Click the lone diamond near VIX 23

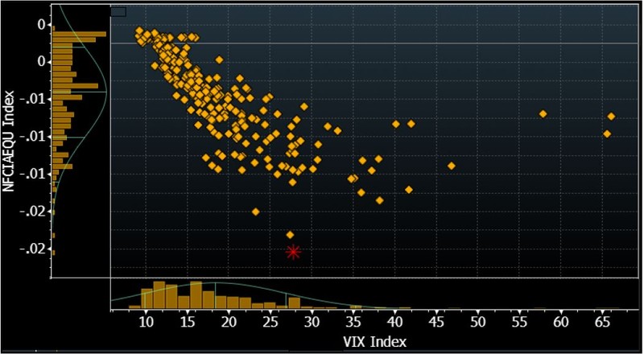click(x=256, y=212)
